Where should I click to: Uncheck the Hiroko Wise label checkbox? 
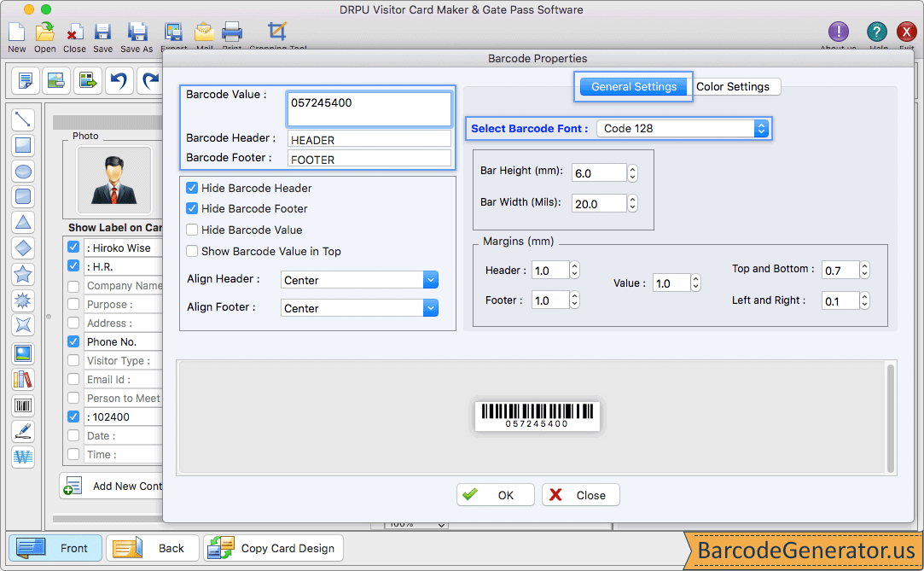click(x=73, y=247)
